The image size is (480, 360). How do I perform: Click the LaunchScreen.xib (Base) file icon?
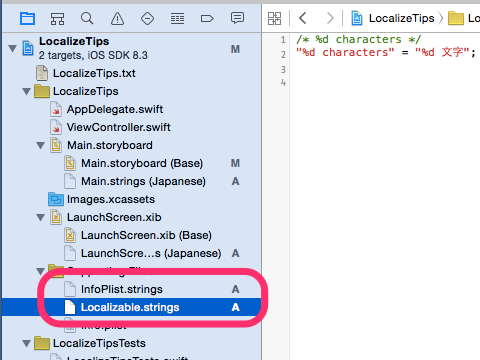tap(70, 235)
